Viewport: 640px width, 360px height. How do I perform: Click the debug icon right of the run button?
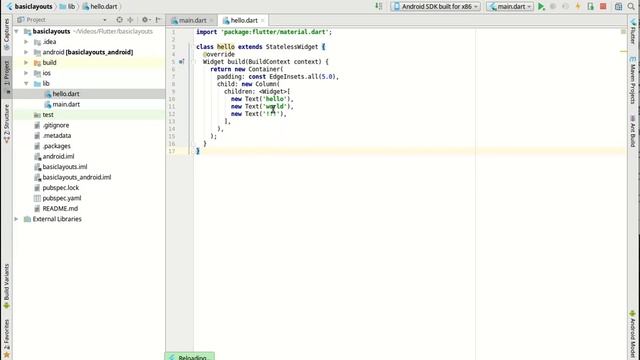click(553, 7)
